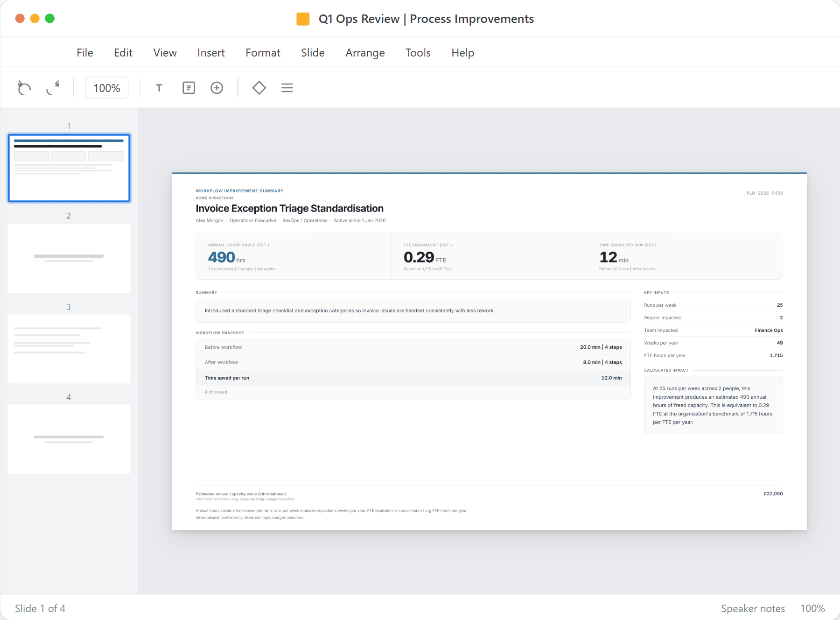Open the Format menu

pyautogui.click(x=263, y=53)
